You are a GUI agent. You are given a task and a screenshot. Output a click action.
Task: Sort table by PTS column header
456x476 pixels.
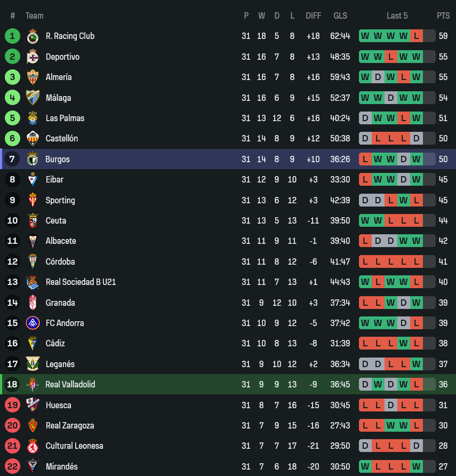pyautogui.click(x=443, y=15)
